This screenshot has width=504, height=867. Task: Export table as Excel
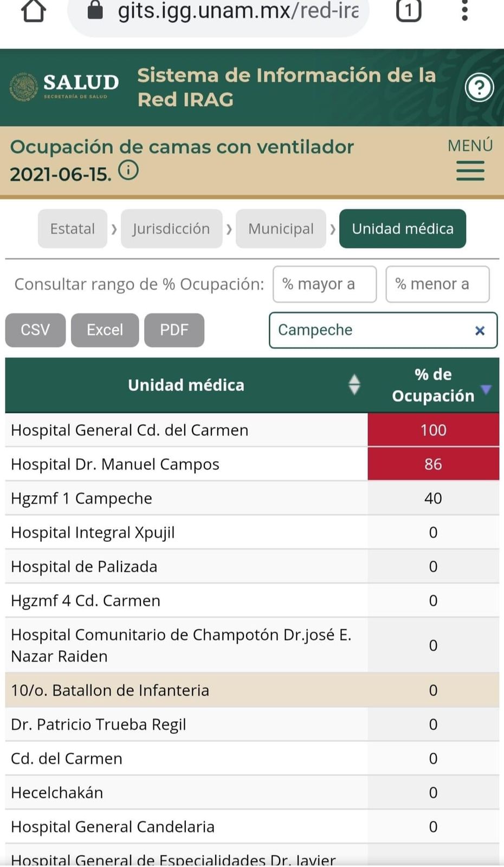105,330
